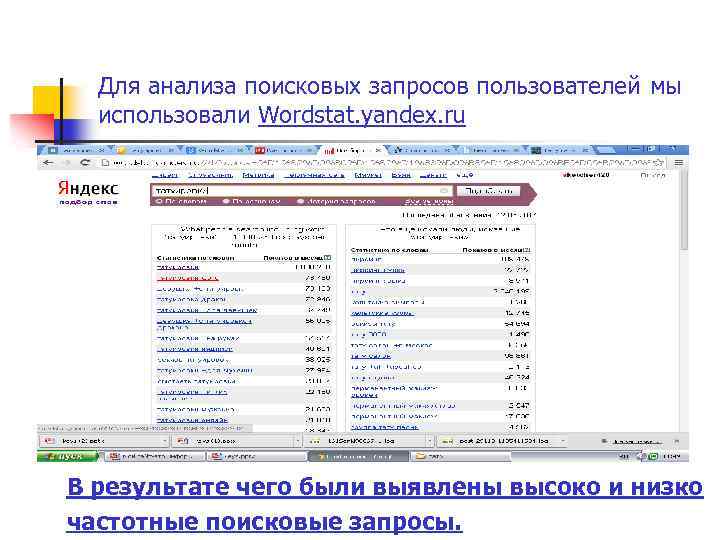
Task: Open the leftmost file's dropdown arrow in the downloads bar
Action: [x=165, y=441]
